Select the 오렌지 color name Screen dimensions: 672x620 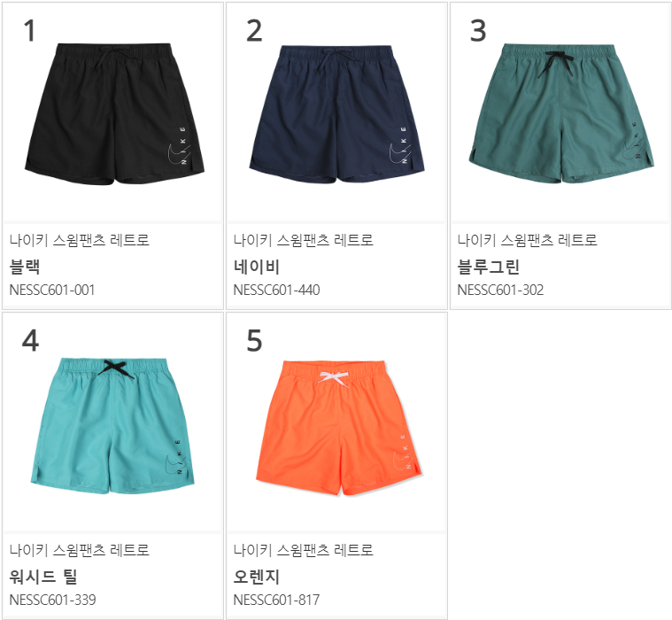click(256, 577)
